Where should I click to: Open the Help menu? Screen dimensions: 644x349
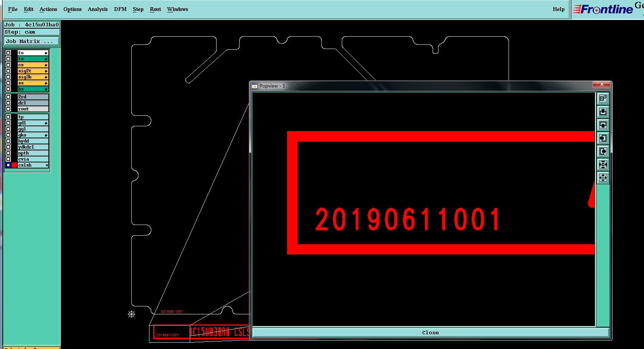point(559,9)
